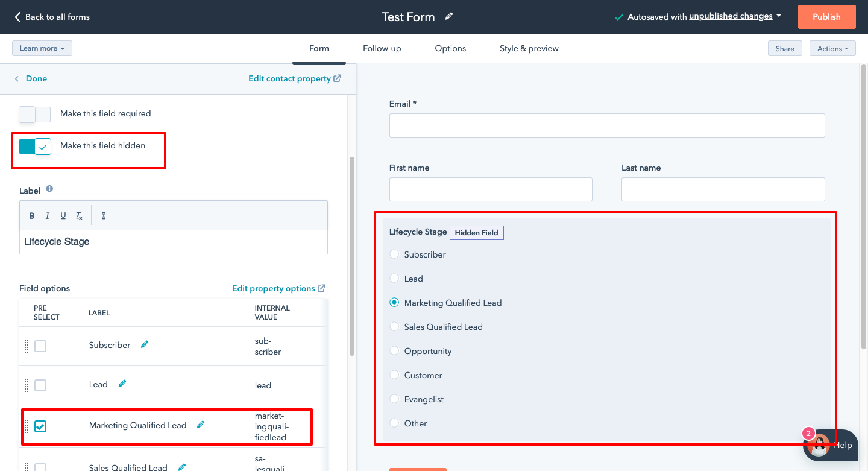868x471 pixels.
Task: Edit the Marketing Qualified Lead label pencil
Action: tap(201, 425)
